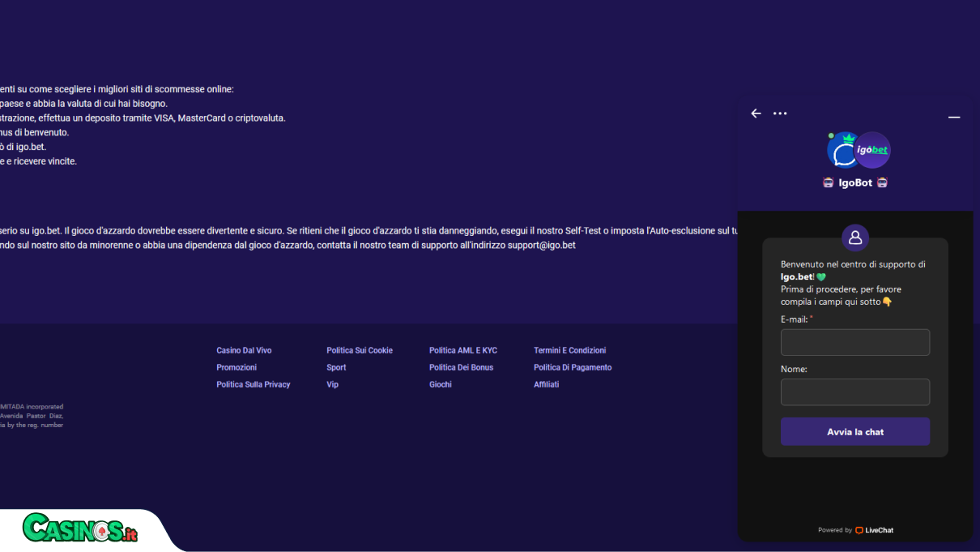Open the Affiliati footer link
The height and width of the screenshot is (552, 980).
coord(547,384)
